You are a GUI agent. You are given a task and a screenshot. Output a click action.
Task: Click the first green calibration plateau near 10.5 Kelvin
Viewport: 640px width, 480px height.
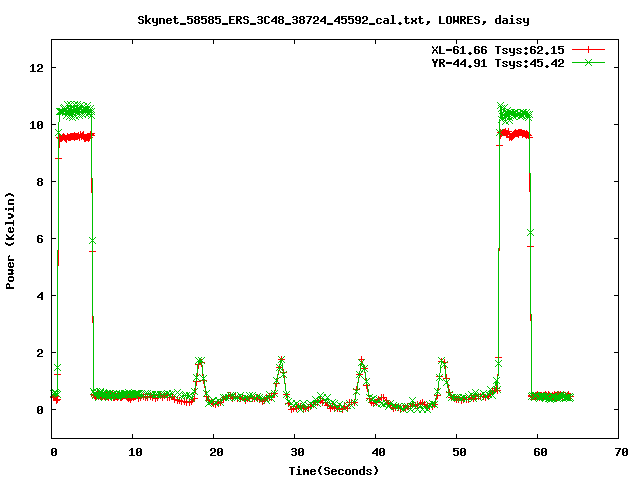(75, 110)
